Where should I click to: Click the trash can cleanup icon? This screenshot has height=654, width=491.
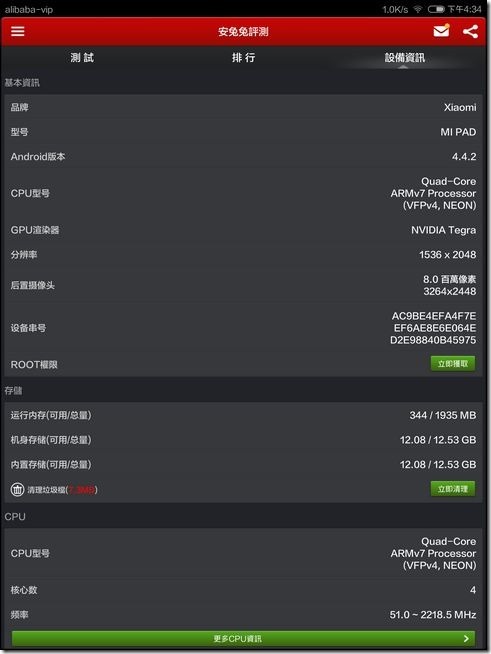point(17,489)
